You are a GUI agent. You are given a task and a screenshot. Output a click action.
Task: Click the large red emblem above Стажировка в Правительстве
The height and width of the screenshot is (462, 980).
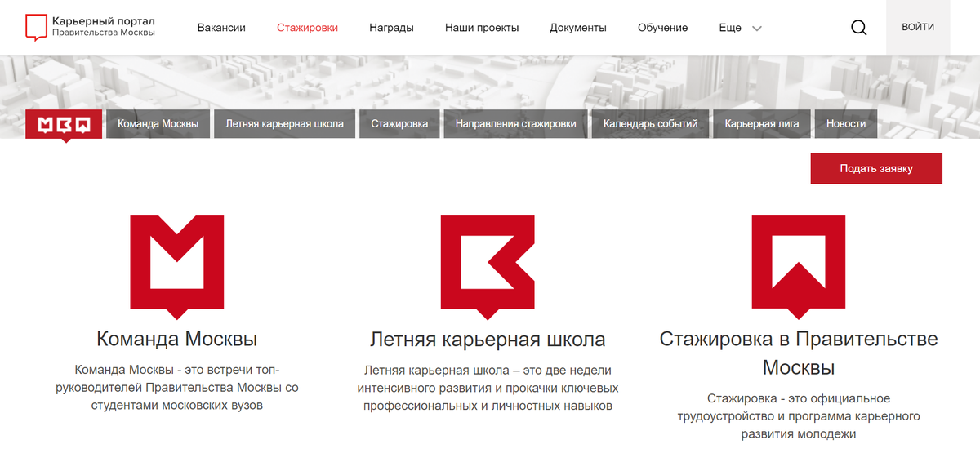pos(799,267)
